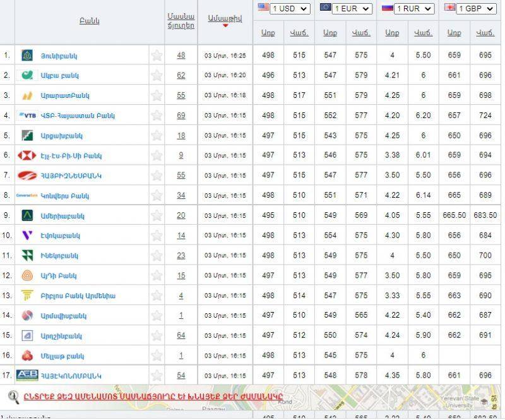Click the Ameriabank logo icon

point(27,215)
